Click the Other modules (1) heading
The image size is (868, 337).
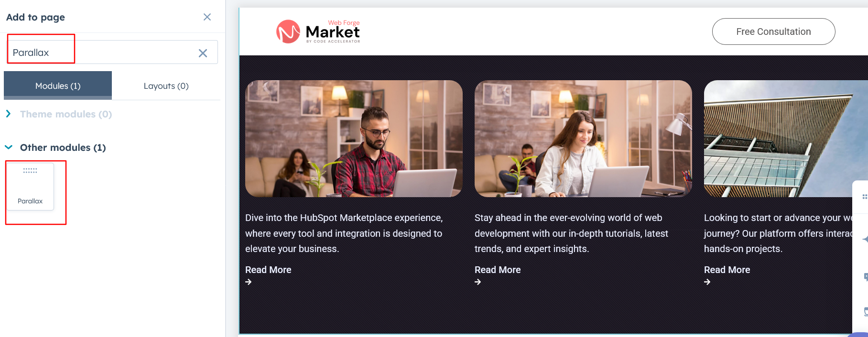pyautogui.click(x=63, y=147)
